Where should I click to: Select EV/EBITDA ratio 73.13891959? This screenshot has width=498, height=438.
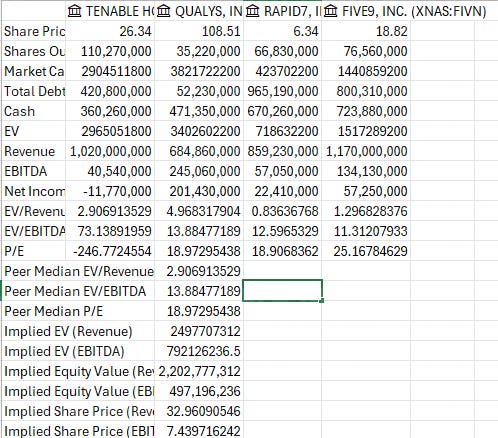coord(115,231)
